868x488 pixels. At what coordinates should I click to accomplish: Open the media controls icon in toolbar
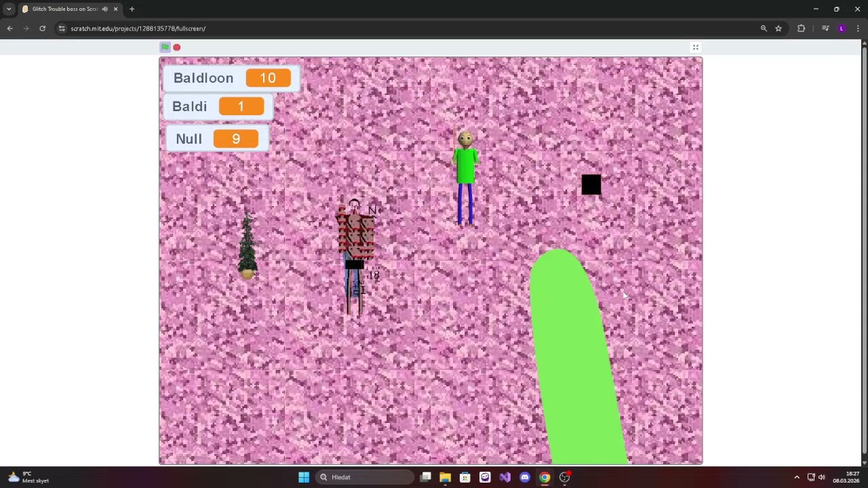825,28
